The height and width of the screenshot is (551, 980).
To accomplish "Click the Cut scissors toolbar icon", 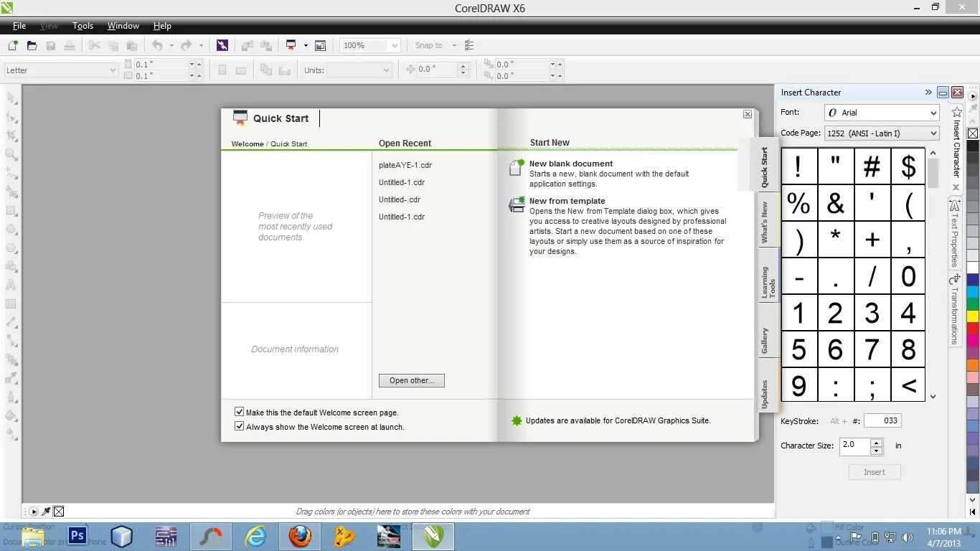I will pos(95,45).
